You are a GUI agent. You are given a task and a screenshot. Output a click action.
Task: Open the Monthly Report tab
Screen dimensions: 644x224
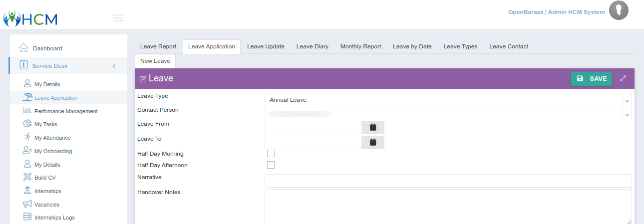click(360, 46)
